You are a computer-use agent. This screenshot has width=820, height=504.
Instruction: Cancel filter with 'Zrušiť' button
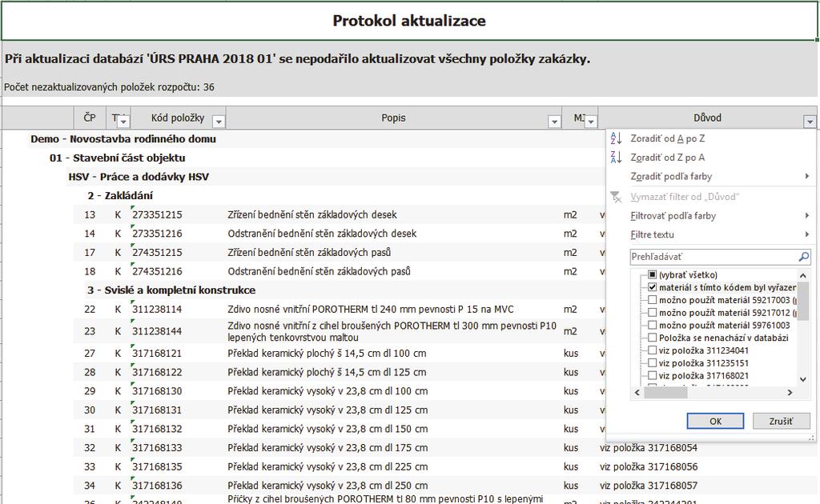[x=781, y=421]
